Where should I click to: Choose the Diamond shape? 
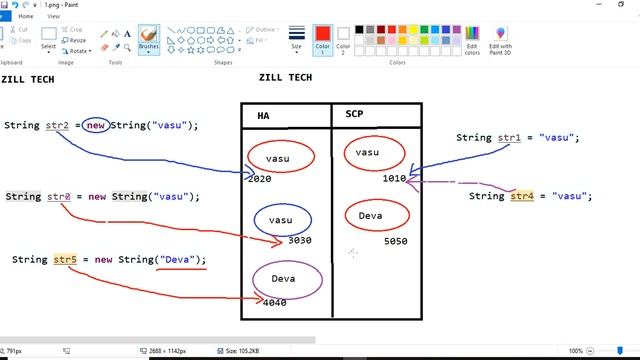click(x=181, y=40)
